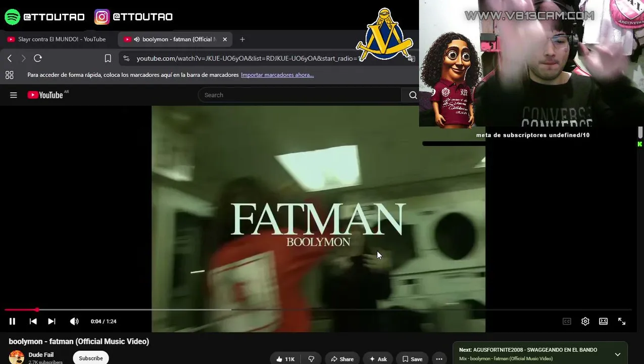This screenshot has height=364, width=644.
Task: Open player settings gear
Action: pyautogui.click(x=585, y=321)
